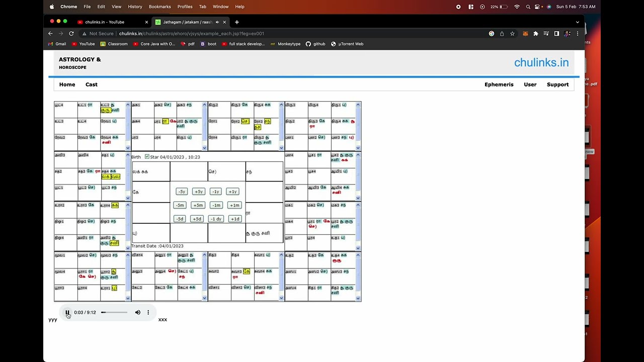Image resolution: width=644 pixels, height=362 pixels.
Task: Click the -5d button
Action: 180,219
